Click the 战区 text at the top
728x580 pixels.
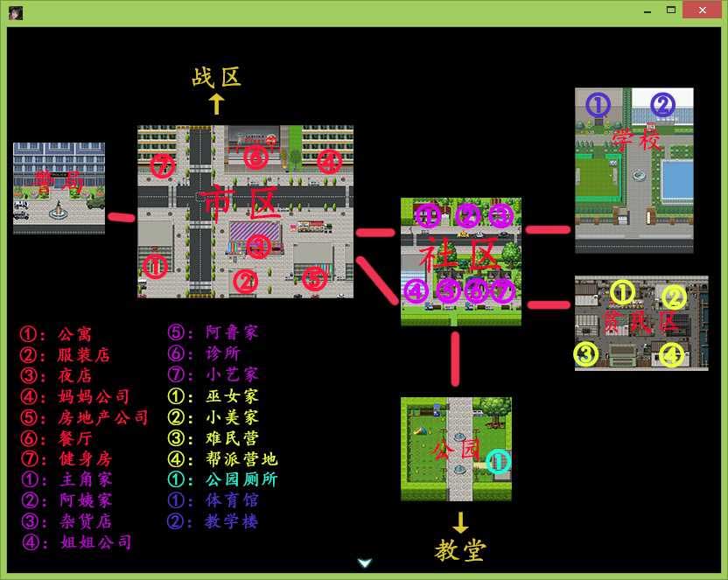216,77
